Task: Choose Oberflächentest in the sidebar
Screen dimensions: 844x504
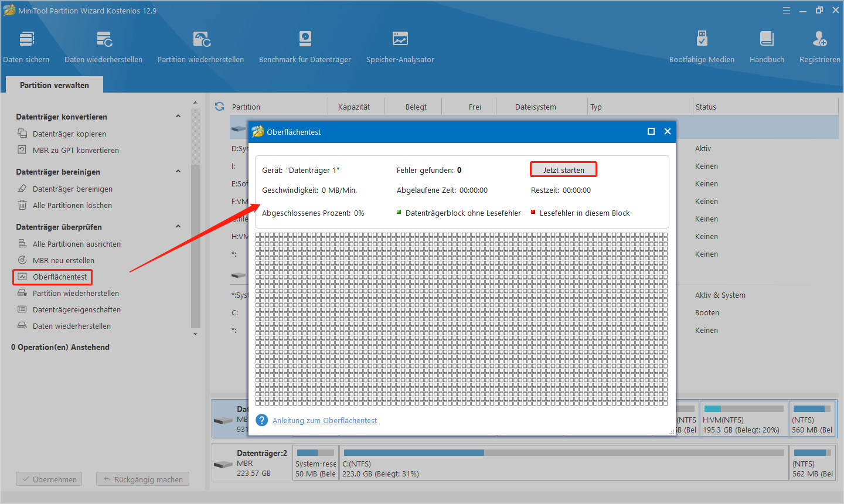Action: pyautogui.click(x=59, y=277)
